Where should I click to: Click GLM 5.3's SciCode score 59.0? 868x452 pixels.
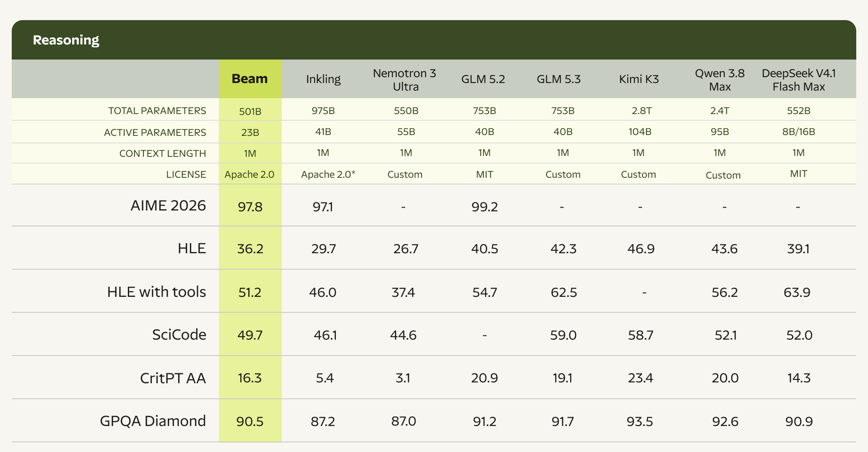[x=563, y=335]
